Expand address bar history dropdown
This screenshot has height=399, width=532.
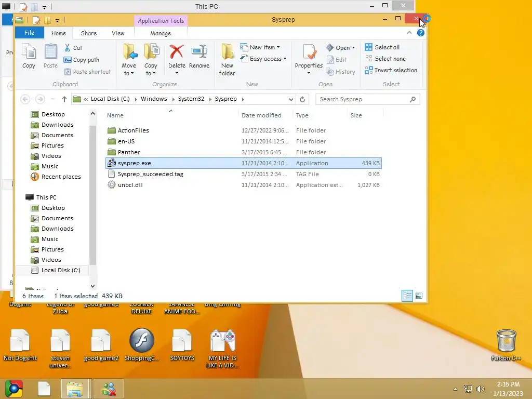291,99
